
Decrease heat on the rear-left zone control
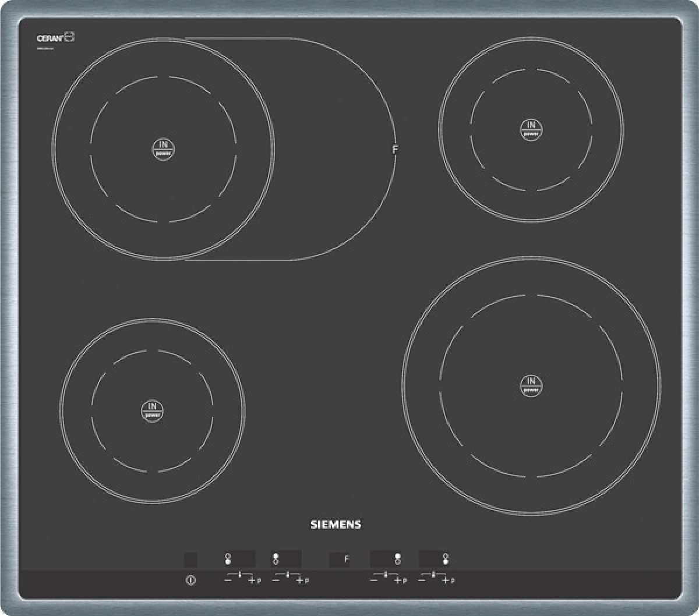[275, 580]
